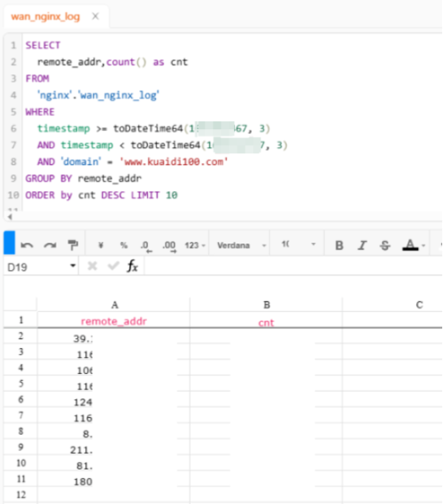Screen dimensions: 443x504
Task: Apply percent format
Action: [124, 245]
